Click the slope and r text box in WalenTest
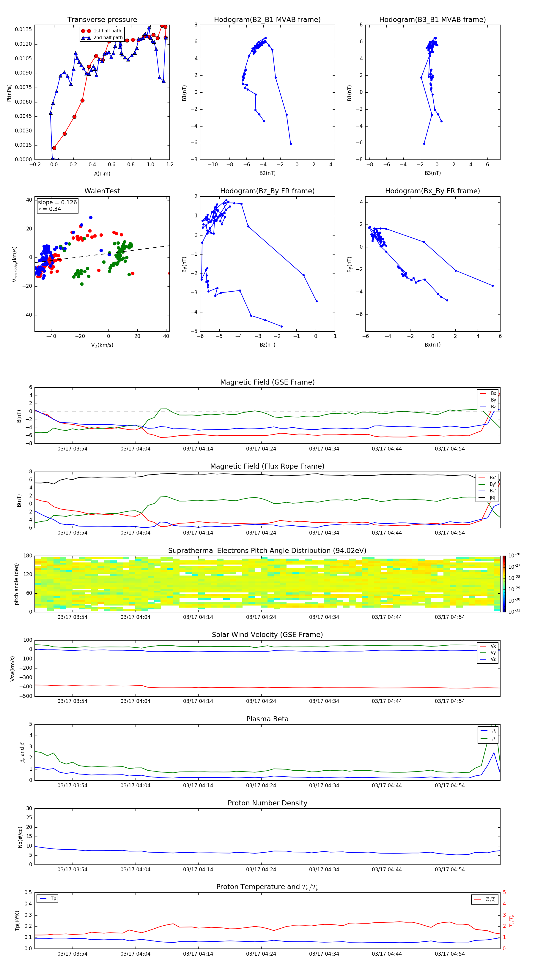 point(57,206)
